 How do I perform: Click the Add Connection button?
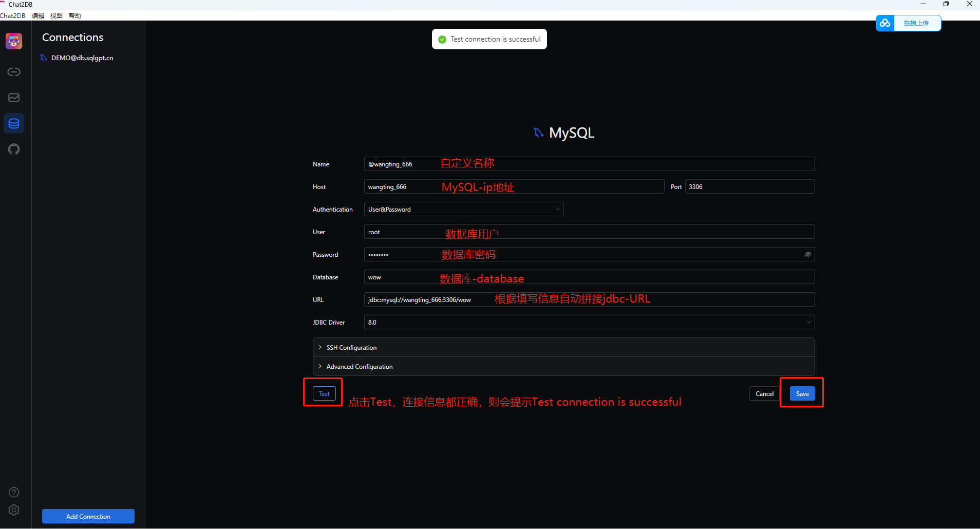(x=88, y=516)
